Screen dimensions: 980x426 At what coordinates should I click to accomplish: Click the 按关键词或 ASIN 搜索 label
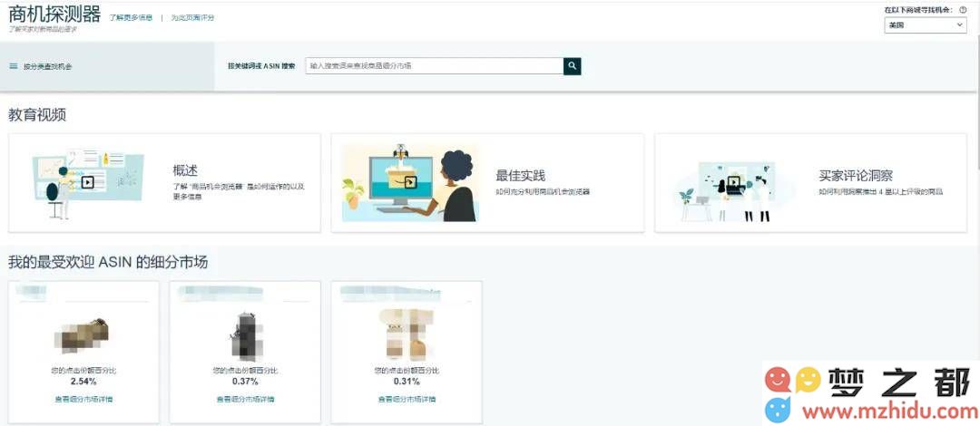click(262, 66)
